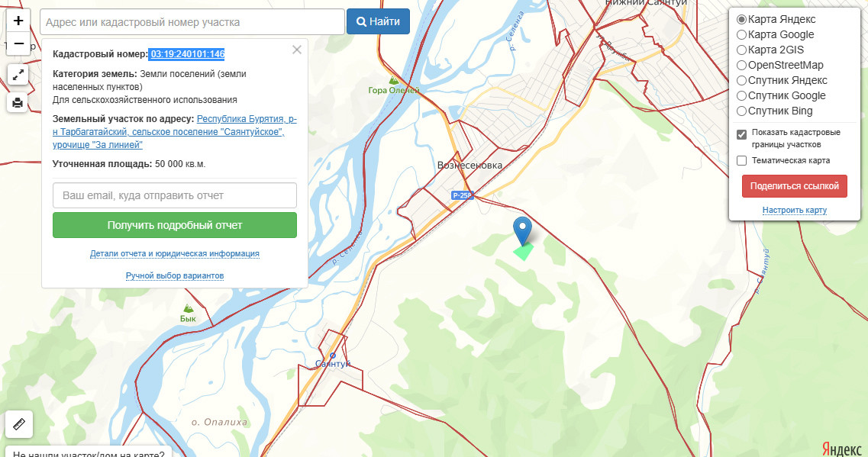Click the Яндекс logo
Viewport: 868px width, 457px height.
[841, 448]
